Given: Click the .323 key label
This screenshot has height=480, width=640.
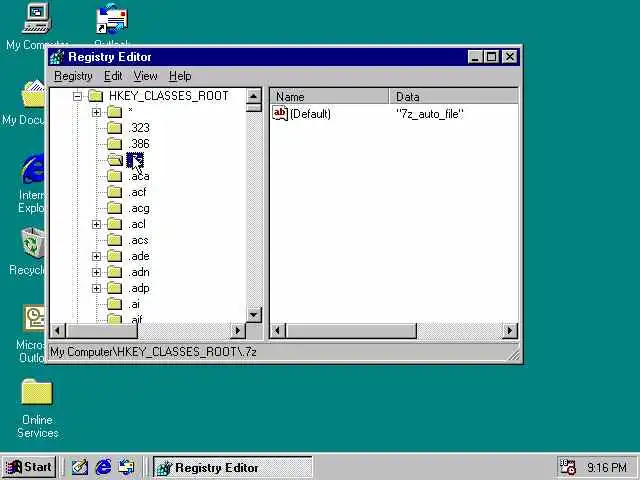Looking at the screenshot, I should coord(139,128).
